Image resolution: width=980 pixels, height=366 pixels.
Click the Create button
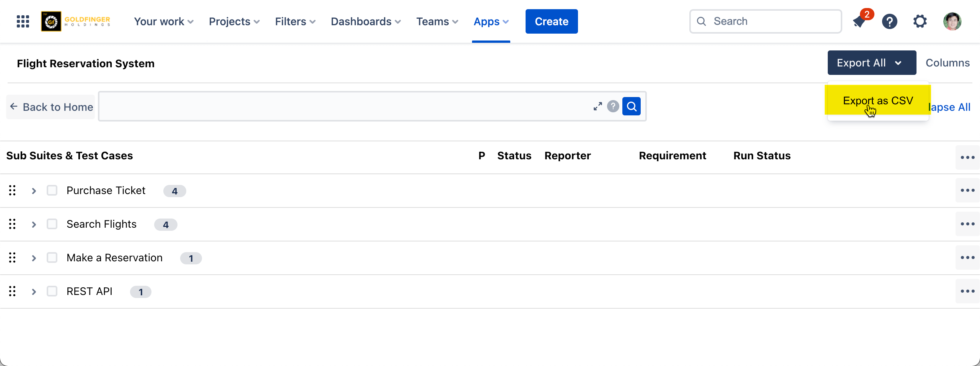point(551,21)
